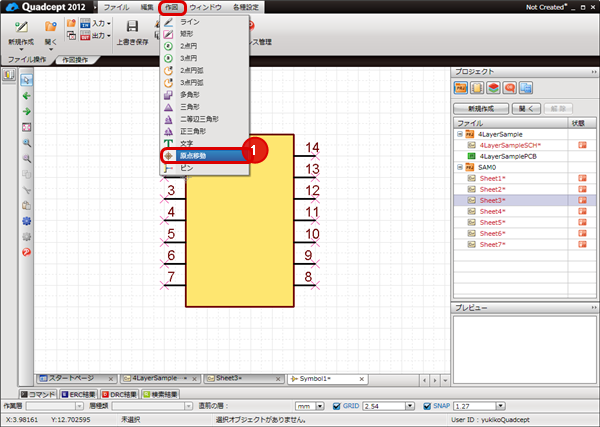Click the zoom-in magnifier in left toolbar

27,143
